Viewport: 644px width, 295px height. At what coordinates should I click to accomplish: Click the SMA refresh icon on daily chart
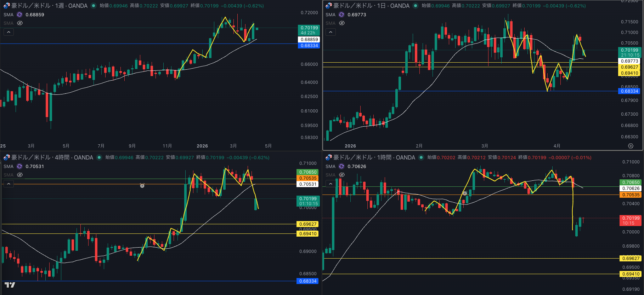click(341, 15)
